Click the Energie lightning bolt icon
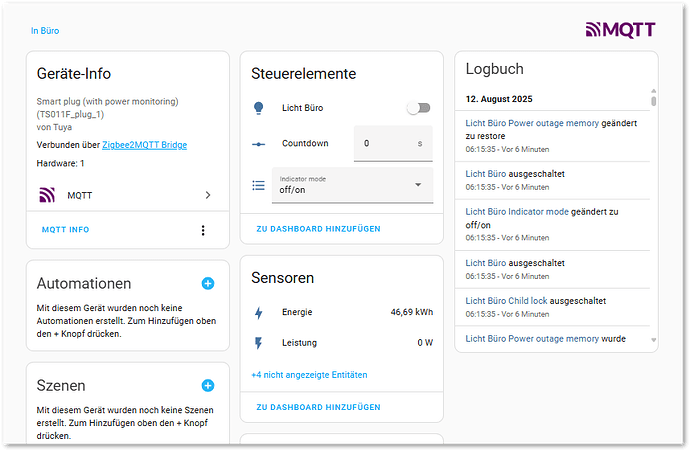The image size is (690, 451). (258, 312)
